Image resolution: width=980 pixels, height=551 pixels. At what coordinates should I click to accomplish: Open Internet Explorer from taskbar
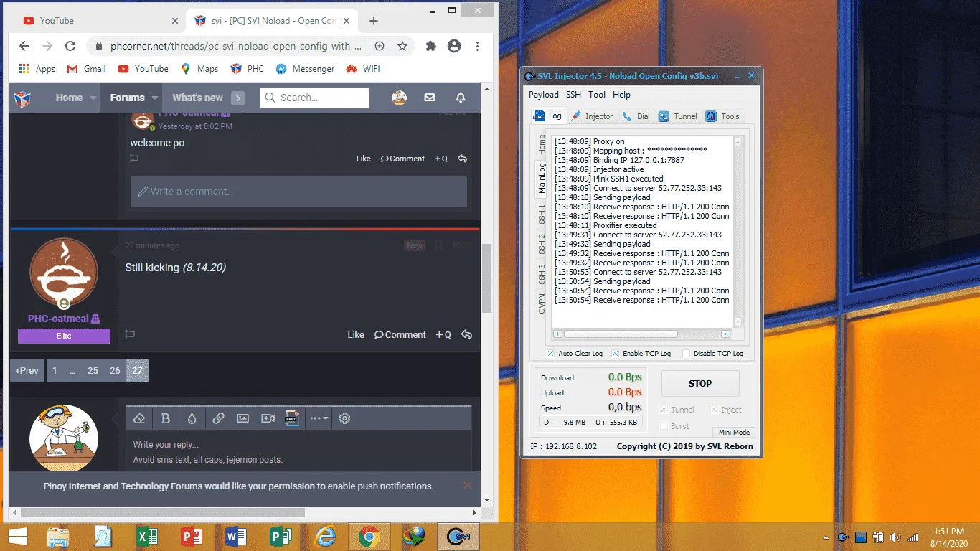325,537
